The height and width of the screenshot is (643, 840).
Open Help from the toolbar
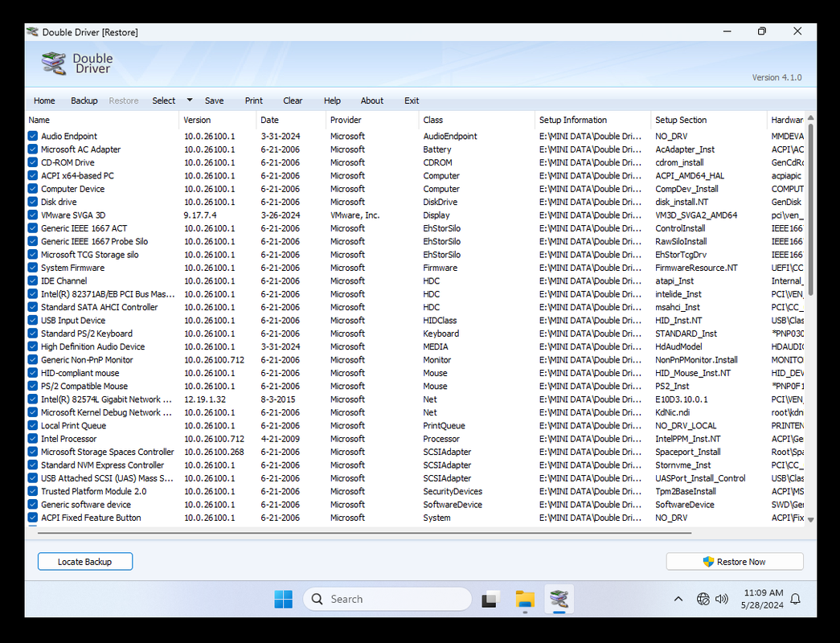tap(332, 100)
